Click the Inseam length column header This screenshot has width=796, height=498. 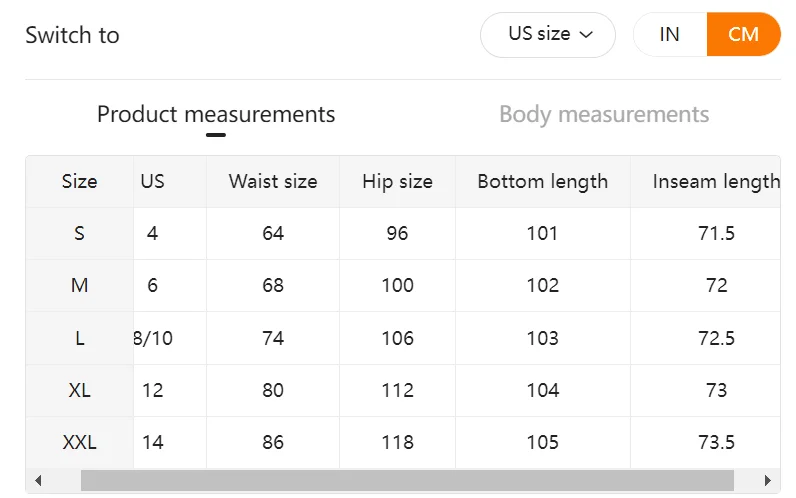(x=714, y=182)
